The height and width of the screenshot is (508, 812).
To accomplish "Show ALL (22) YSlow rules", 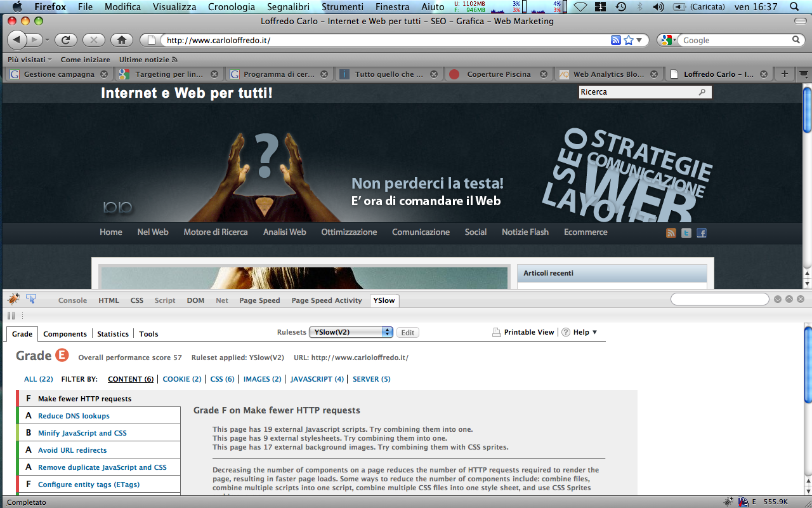I will (x=39, y=379).
